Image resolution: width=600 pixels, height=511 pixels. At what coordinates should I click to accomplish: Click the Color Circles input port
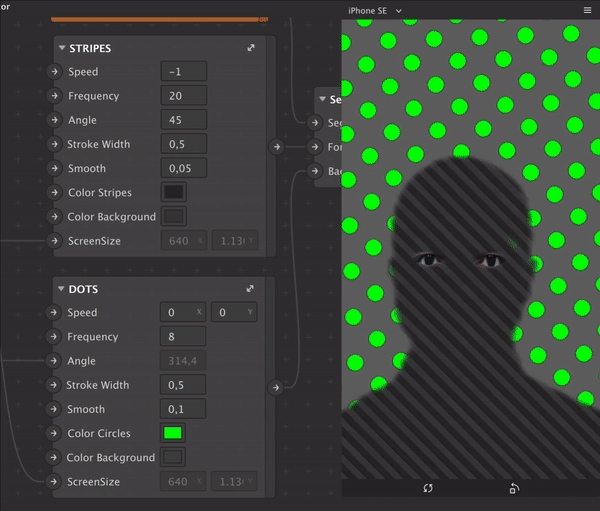[54, 433]
